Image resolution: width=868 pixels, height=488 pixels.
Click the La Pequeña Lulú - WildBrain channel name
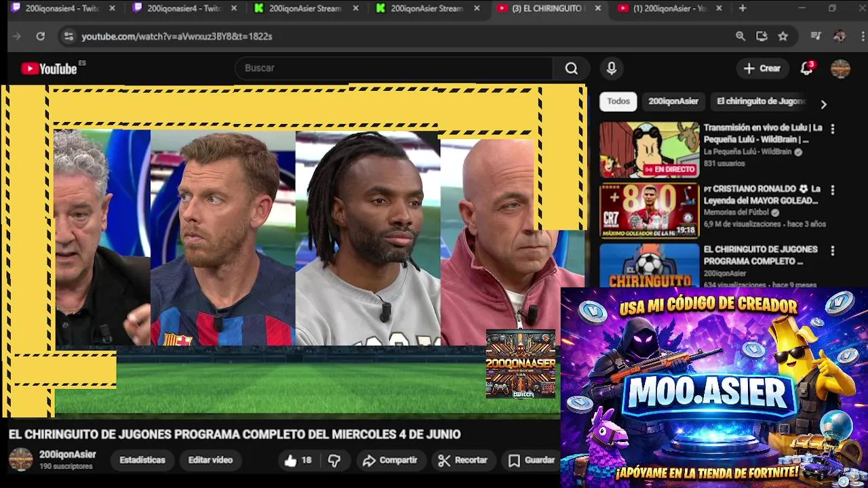[749, 152]
